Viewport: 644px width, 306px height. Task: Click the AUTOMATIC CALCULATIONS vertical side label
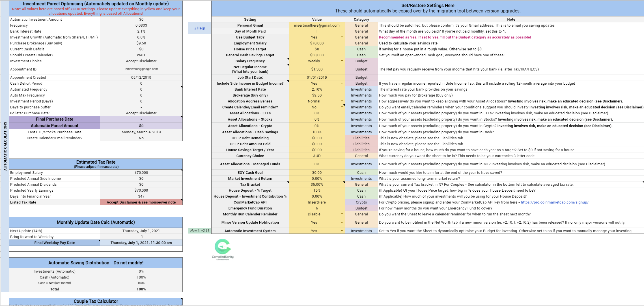point(5,146)
